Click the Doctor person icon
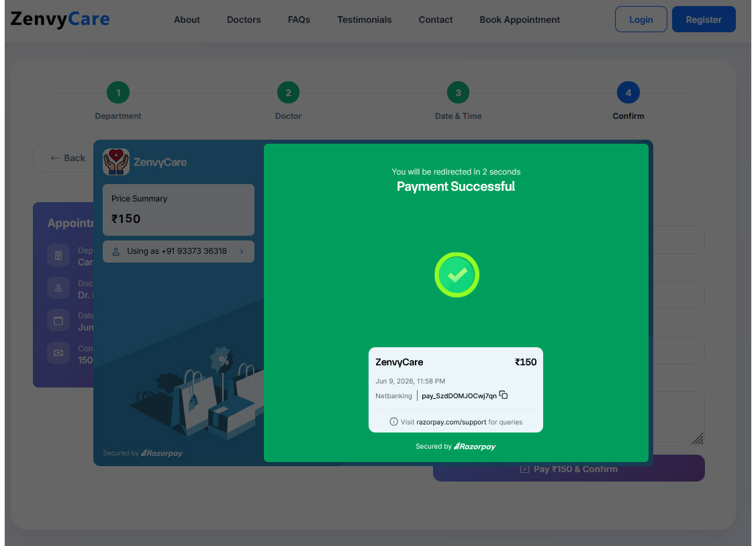The image size is (756, 546). point(58,288)
